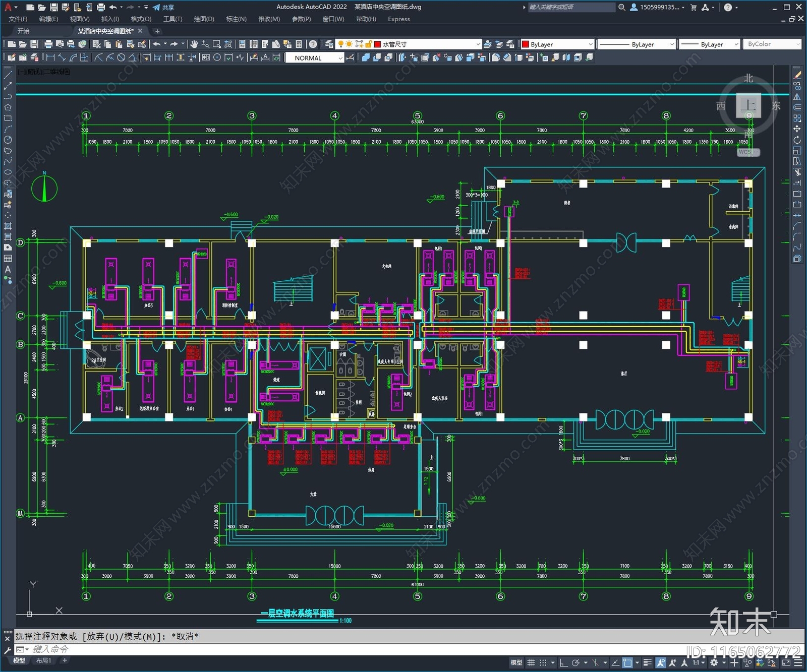Click the 共享 share button
807x672 pixels.
pyautogui.click(x=163, y=7)
